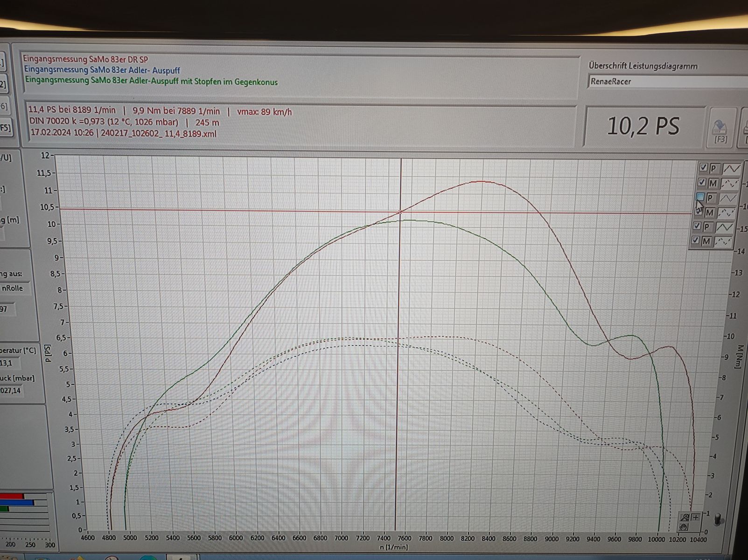This screenshot has width=748, height=560.
Task: Flip the toggle switch lever beside graph
Action: coord(719,519)
